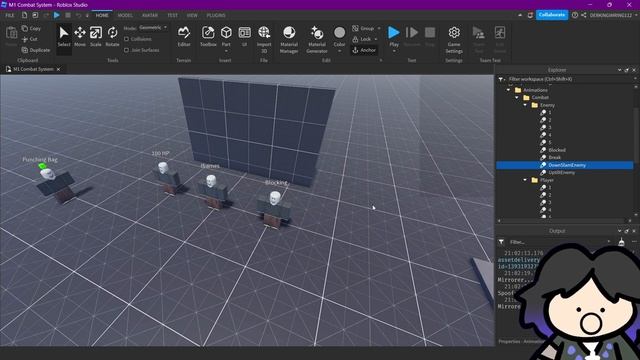Open the Mode Geometric dropdown
The image size is (640, 360).
153,28
